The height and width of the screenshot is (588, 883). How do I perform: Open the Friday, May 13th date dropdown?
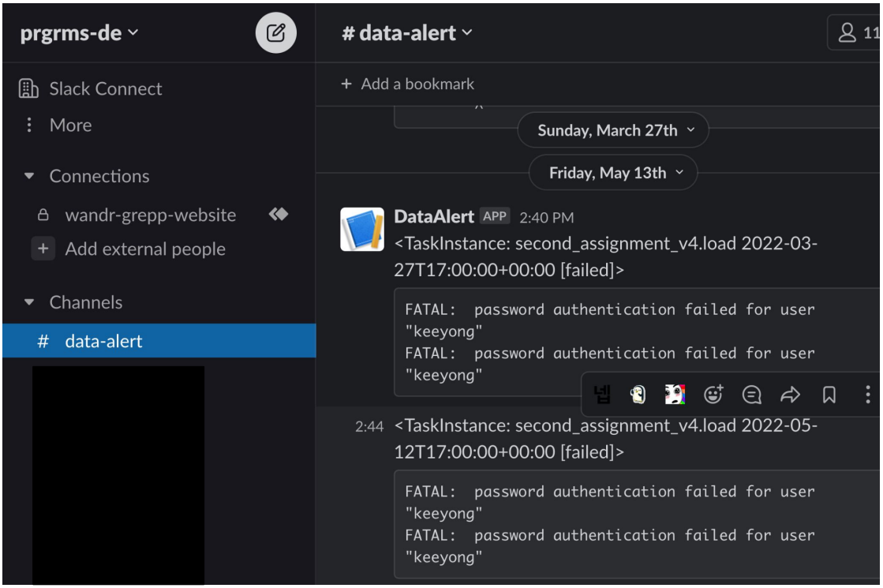[x=612, y=173]
